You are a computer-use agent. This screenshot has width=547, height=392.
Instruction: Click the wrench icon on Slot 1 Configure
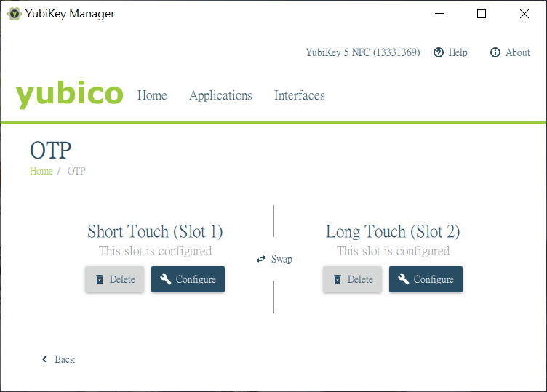(x=165, y=279)
